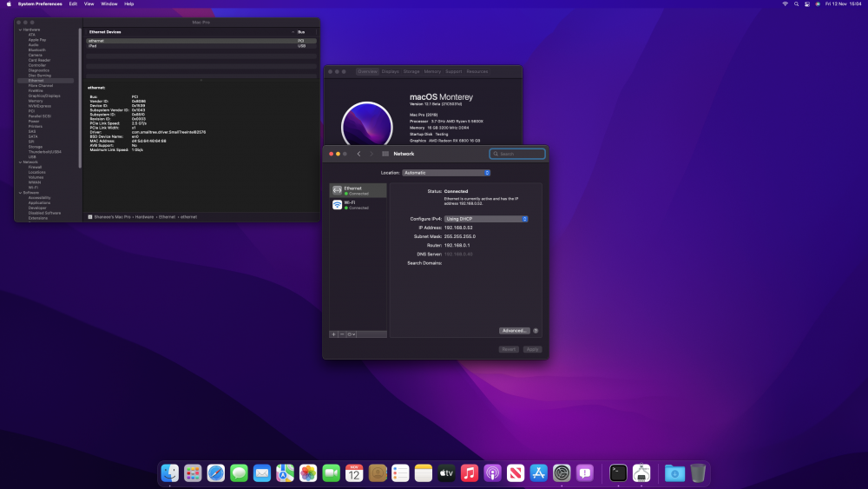Open System Preferences menu in menu bar
The height and width of the screenshot is (489, 868).
(x=40, y=3)
